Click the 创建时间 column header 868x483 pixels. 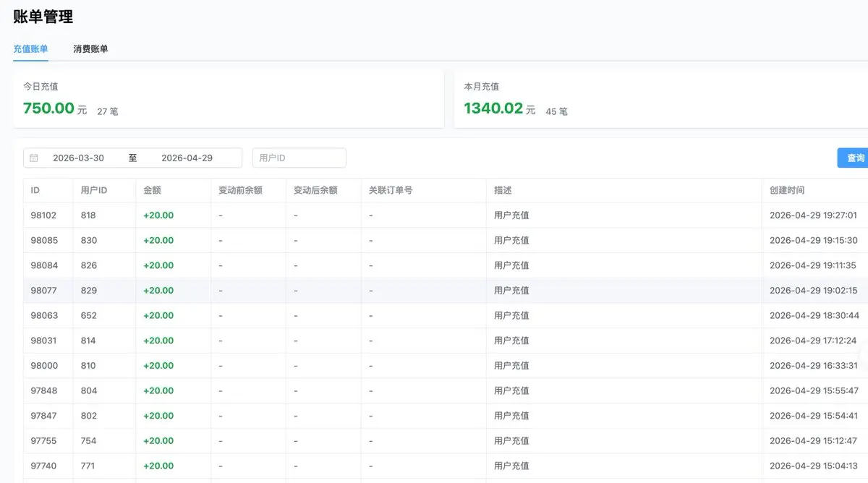coord(787,190)
